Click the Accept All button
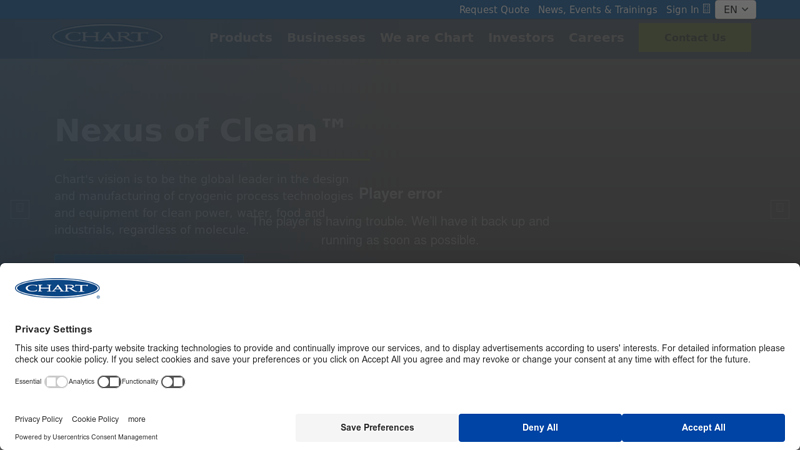The height and width of the screenshot is (450, 800). [703, 428]
